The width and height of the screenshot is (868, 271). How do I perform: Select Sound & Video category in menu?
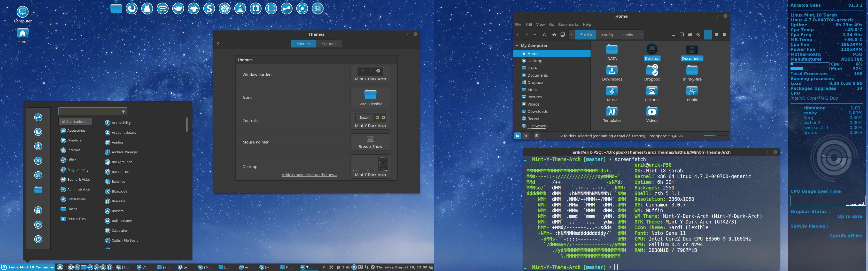(x=75, y=179)
